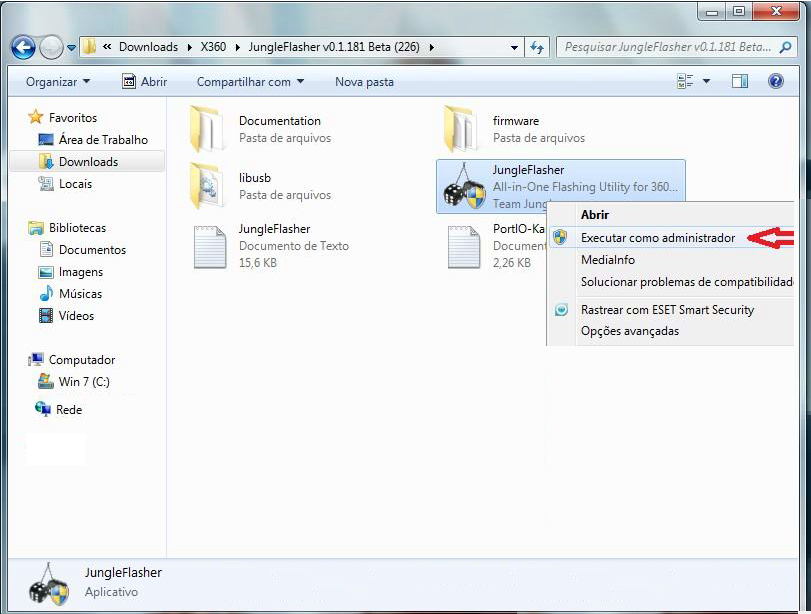Open Área de Trabalho in the sidebar
Viewport: 811px width, 614px height.
(103, 140)
